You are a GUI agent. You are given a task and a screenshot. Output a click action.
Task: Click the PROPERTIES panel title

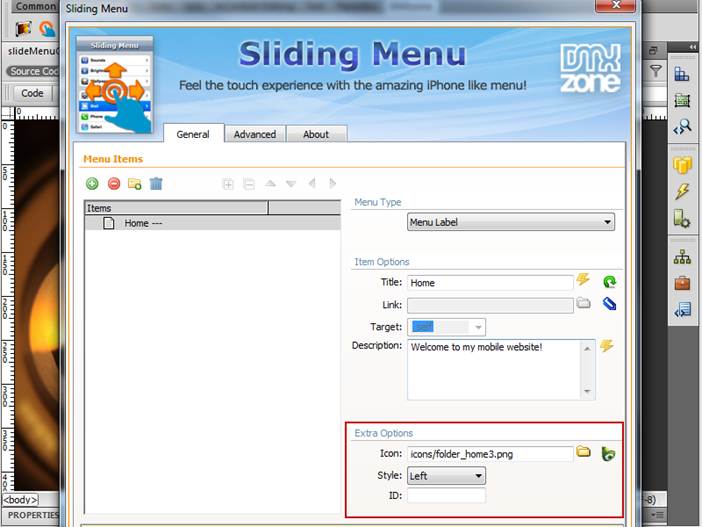click(x=33, y=515)
